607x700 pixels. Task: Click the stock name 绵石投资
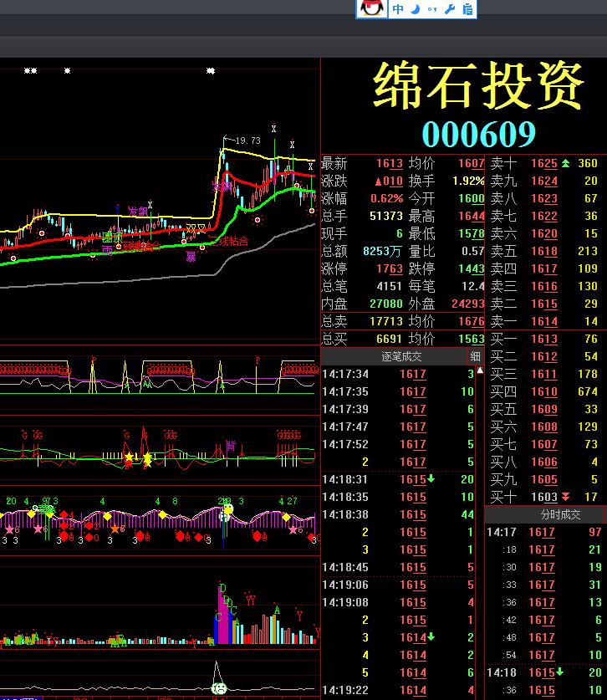(x=478, y=84)
